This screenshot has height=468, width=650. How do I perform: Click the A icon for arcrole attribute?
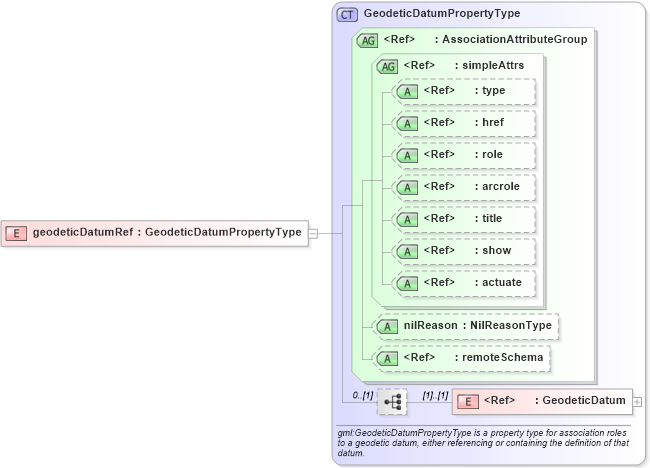tap(407, 187)
